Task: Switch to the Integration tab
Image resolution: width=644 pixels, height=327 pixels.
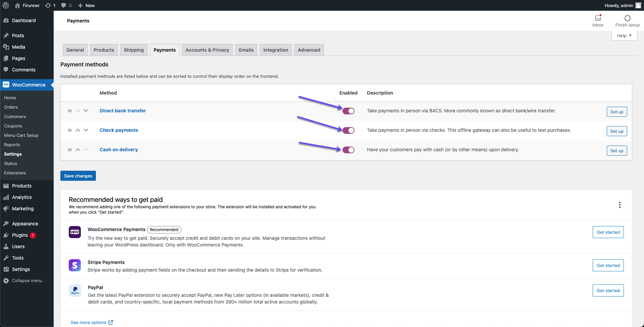Action: point(276,50)
